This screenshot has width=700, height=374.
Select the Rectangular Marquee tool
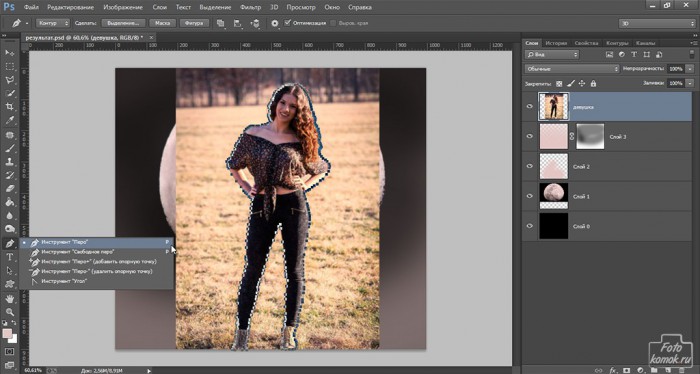tap(9, 66)
